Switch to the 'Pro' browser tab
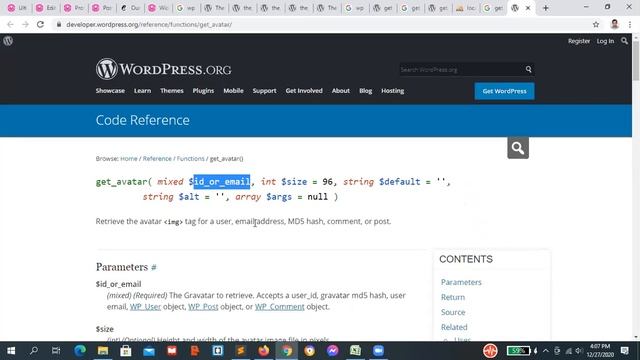The height and width of the screenshot is (360, 640). 74,8
